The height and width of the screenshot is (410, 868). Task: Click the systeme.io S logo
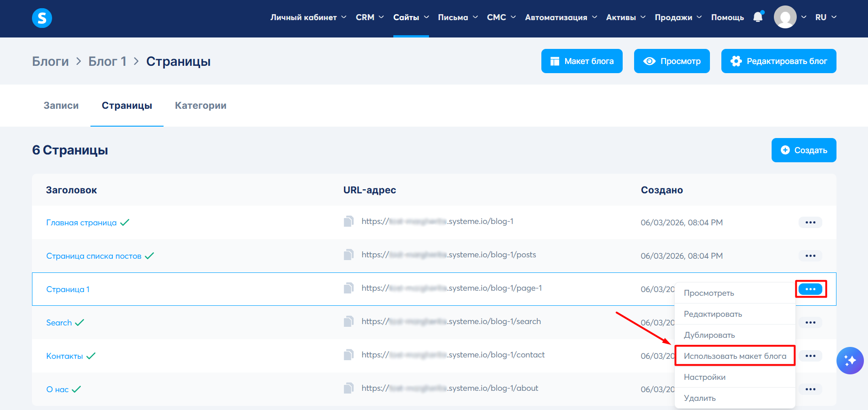pyautogui.click(x=42, y=18)
